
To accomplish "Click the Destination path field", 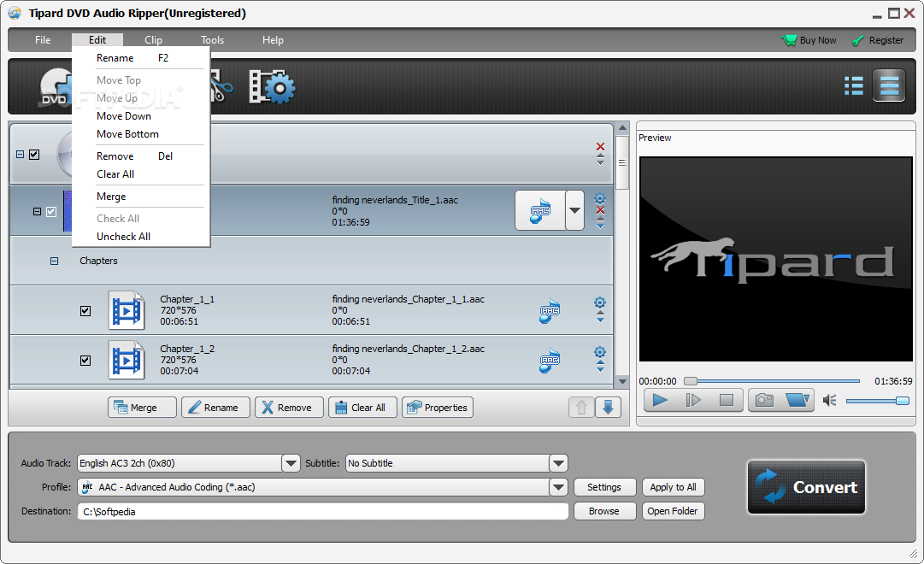I will coord(323,512).
